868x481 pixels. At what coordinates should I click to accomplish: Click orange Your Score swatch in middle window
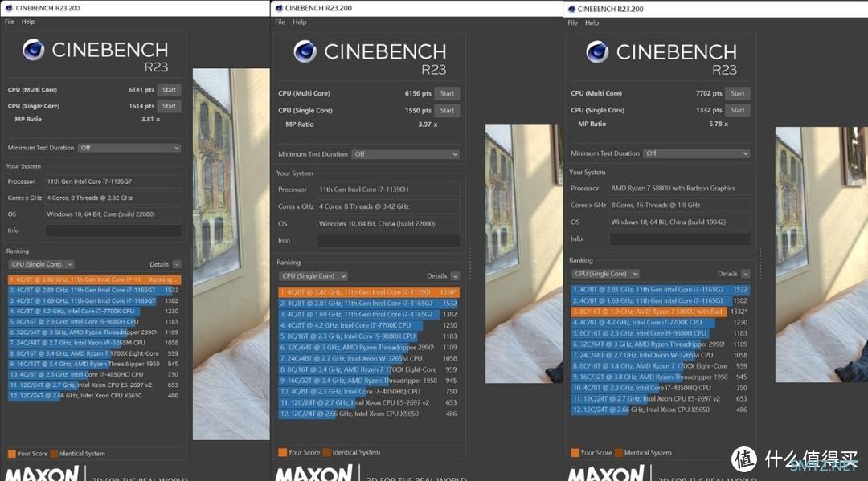[282, 452]
